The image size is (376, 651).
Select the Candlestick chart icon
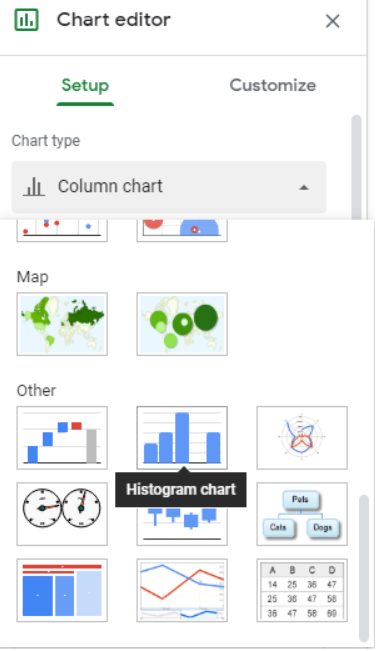click(x=182, y=526)
